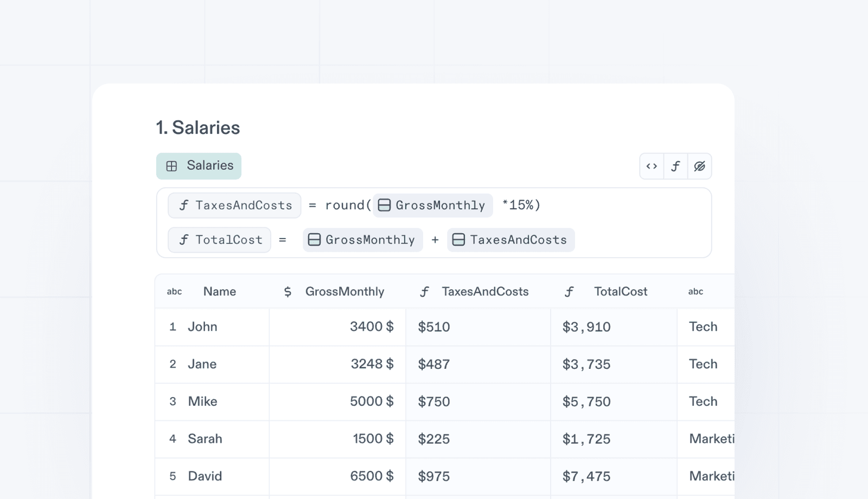The image size is (868, 499).
Task: Click the $5,750 total cost cell
Action: point(614,402)
